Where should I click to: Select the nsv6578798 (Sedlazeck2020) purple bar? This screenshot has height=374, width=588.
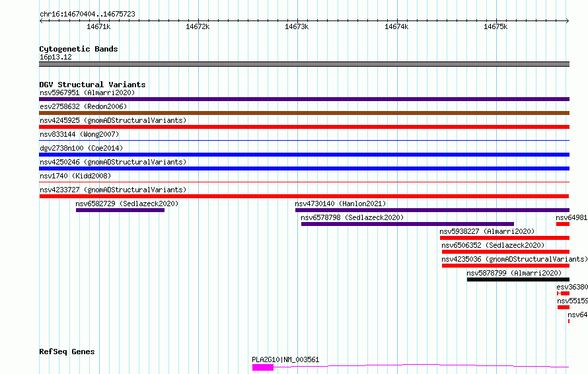pos(408,224)
